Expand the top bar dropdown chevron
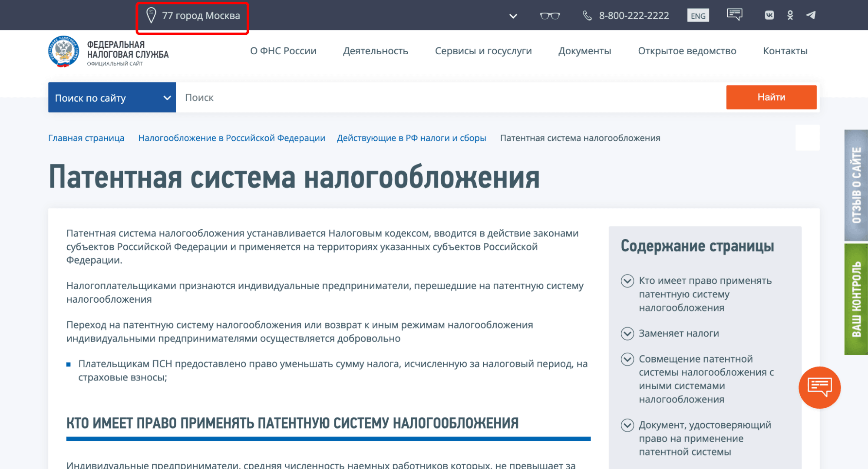This screenshot has height=469, width=868. 513,16
